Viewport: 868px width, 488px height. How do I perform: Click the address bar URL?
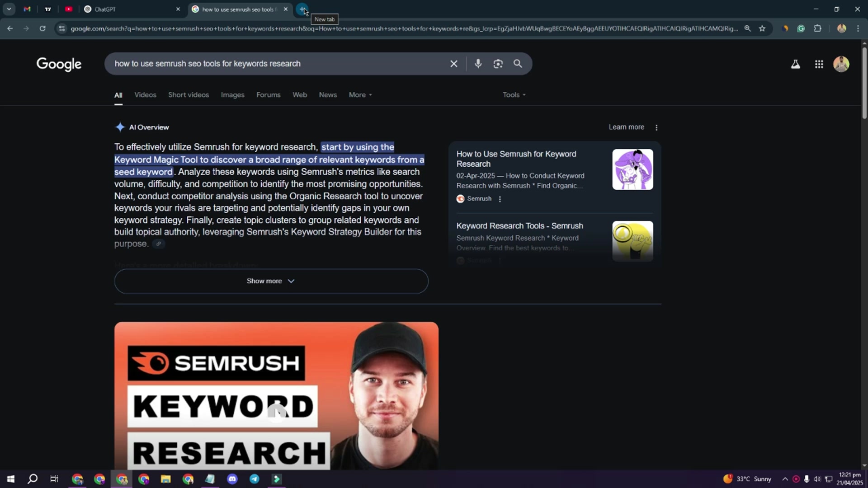[x=404, y=28]
